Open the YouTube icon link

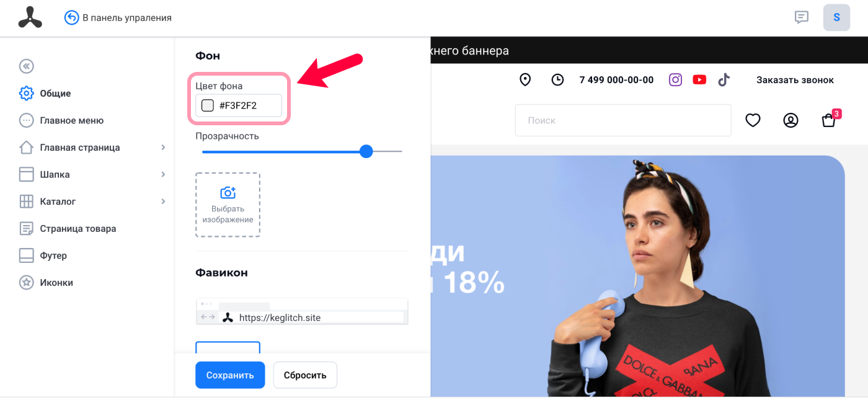click(x=699, y=79)
